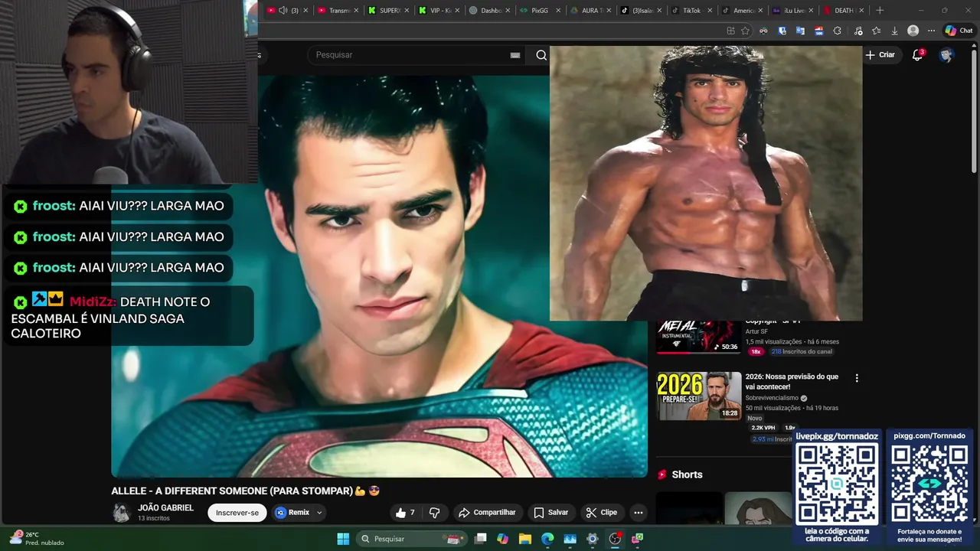Screen dimensions: 980x551
Task: Open the split screen icon in address bar
Action: point(730,31)
